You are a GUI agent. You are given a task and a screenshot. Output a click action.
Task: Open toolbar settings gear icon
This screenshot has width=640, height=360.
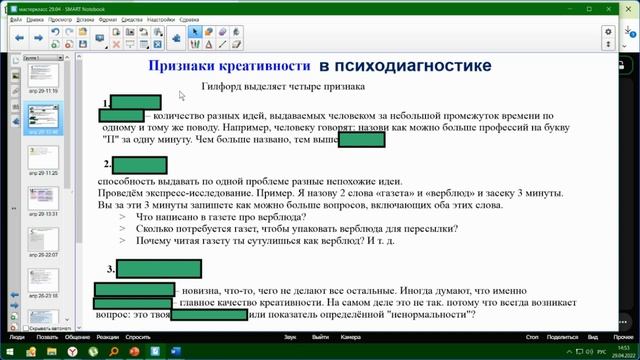point(608,31)
